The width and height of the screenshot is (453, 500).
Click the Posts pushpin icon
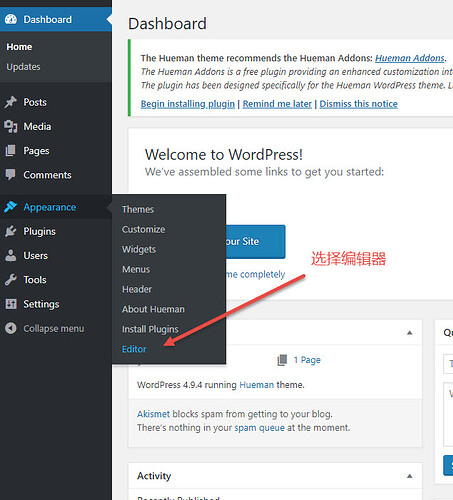click(x=11, y=102)
